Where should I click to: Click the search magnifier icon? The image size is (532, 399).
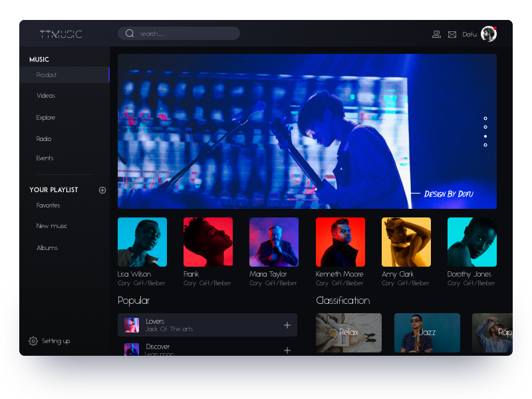coord(130,33)
